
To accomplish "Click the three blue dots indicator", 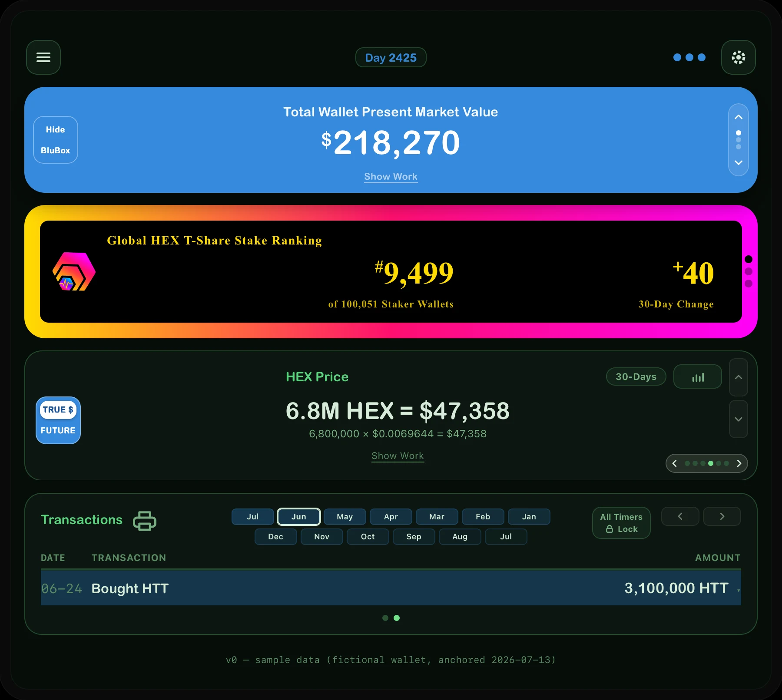I will click(x=689, y=57).
